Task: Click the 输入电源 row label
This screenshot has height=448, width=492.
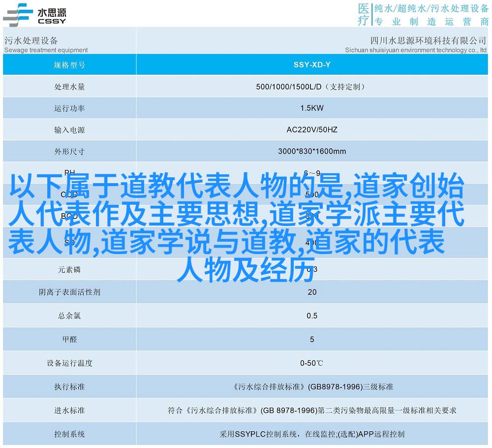Action: [69, 129]
